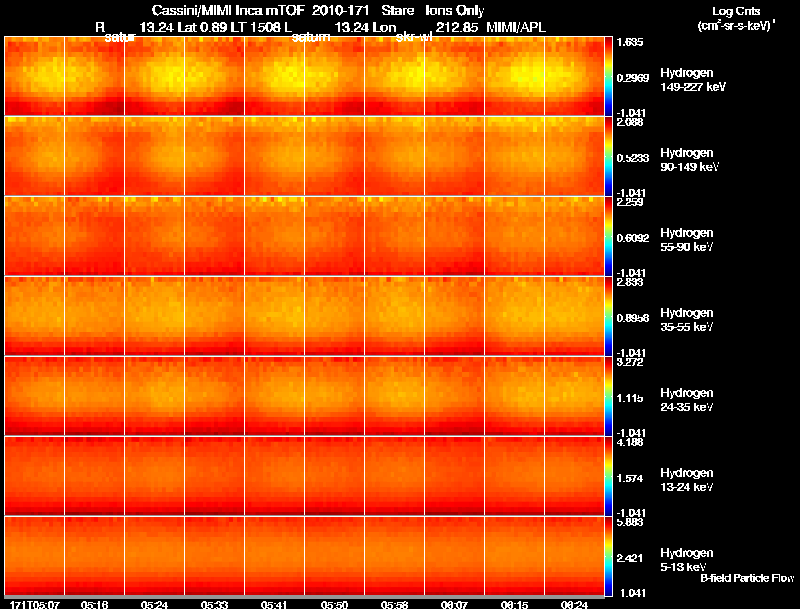The height and width of the screenshot is (609, 800).
Task: Click the '05:58' time axis label
Action: coord(394,605)
